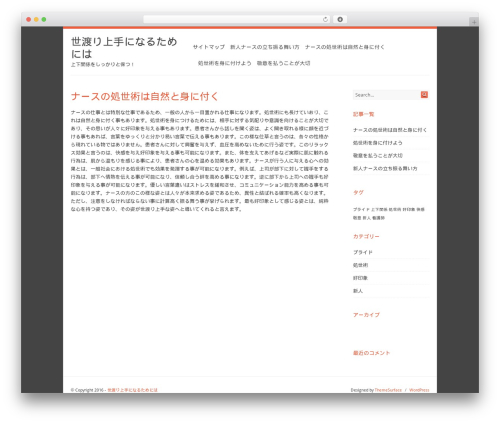Open sidebar post ナースの処世術は自然と身に付く
Viewport: 500px width, 423px height.
click(x=390, y=130)
